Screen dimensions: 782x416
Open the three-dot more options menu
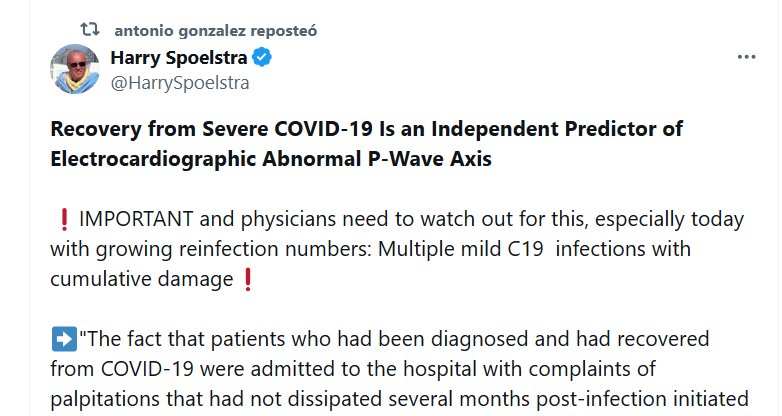pyautogui.click(x=746, y=57)
